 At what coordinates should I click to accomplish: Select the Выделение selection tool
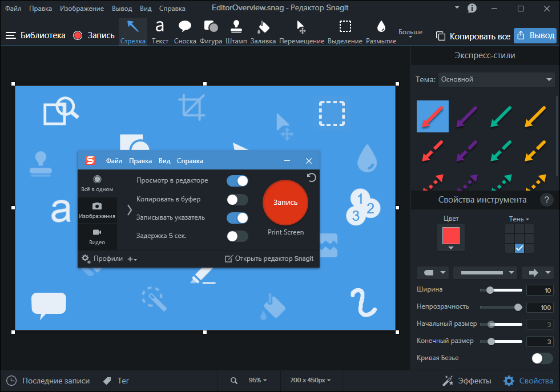(x=345, y=32)
